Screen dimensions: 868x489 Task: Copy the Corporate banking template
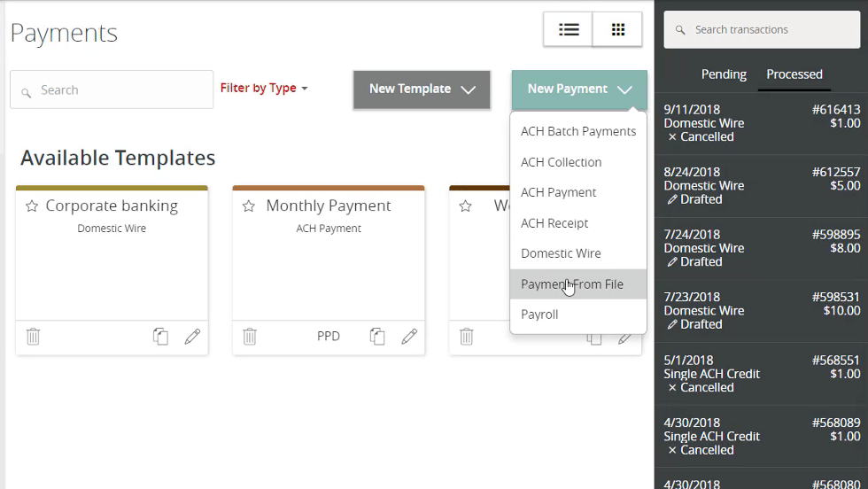click(160, 337)
